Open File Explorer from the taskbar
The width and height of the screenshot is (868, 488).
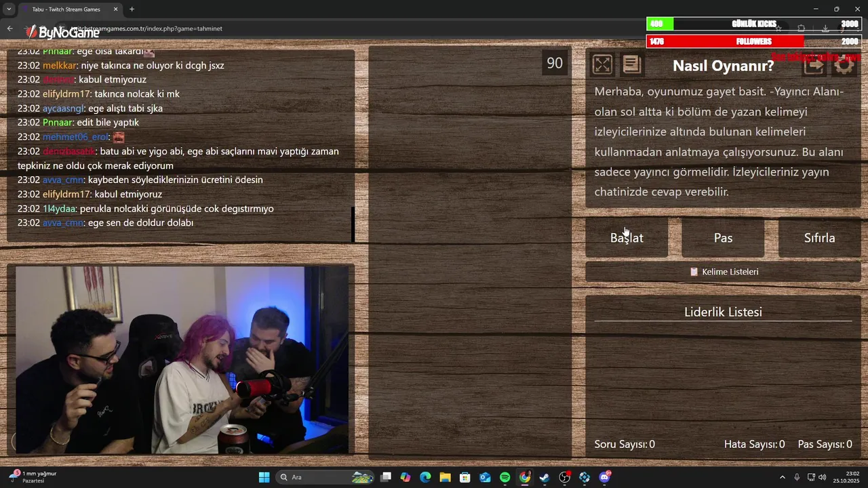click(445, 477)
